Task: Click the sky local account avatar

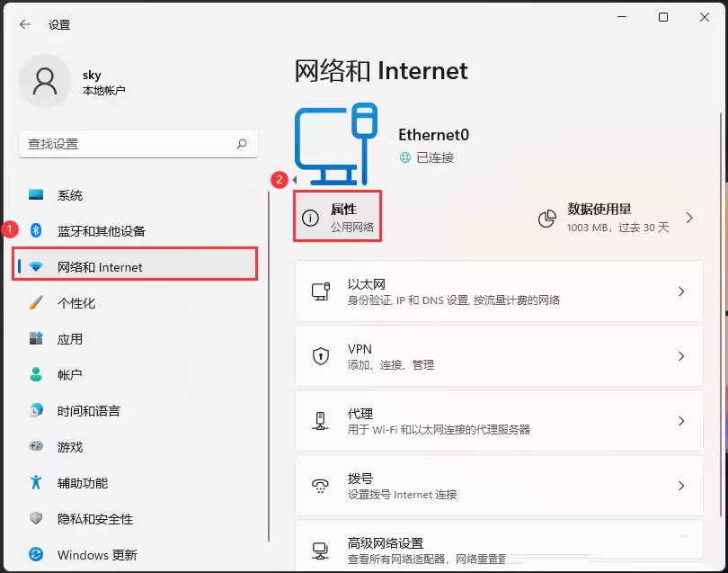Action: 45,81
